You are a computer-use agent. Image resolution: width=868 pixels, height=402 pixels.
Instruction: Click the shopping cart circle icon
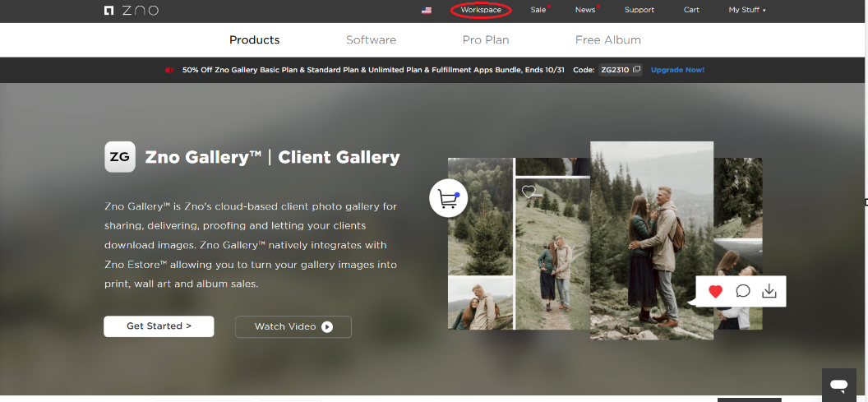point(449,197)
